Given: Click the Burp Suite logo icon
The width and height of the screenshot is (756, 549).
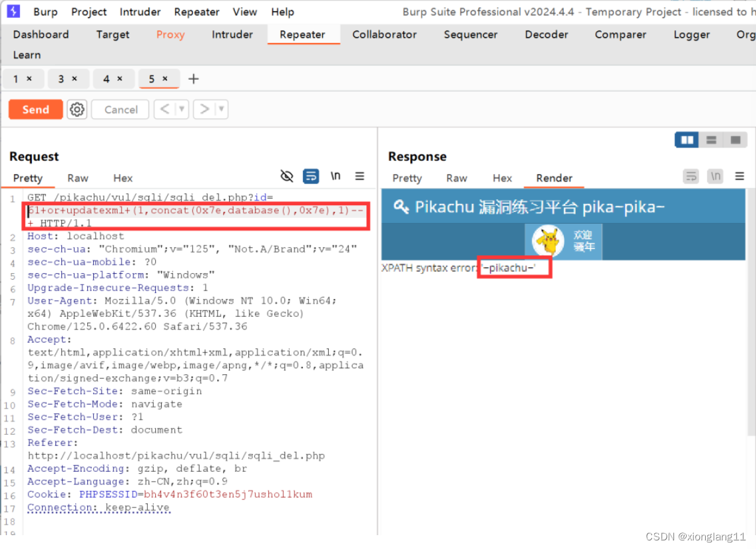Looking at the screenshot, I should point(13,11).
